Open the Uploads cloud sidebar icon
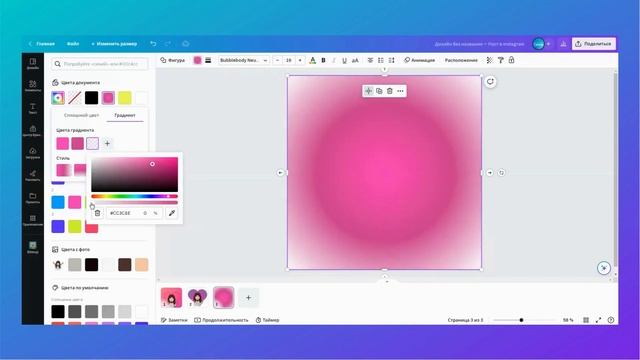This screenshot has width=640, height=360. [x=33, y=153]
